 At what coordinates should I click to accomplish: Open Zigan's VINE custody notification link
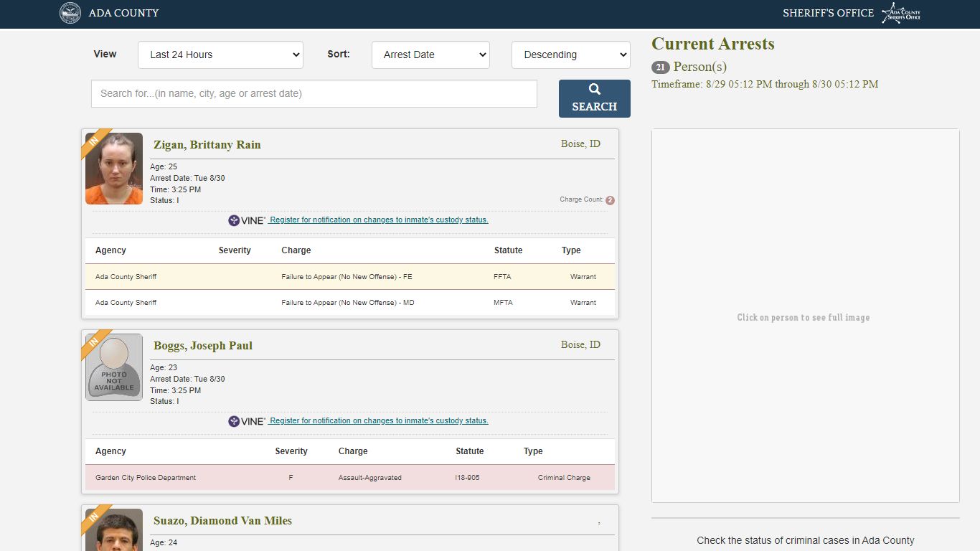point(378,220)
